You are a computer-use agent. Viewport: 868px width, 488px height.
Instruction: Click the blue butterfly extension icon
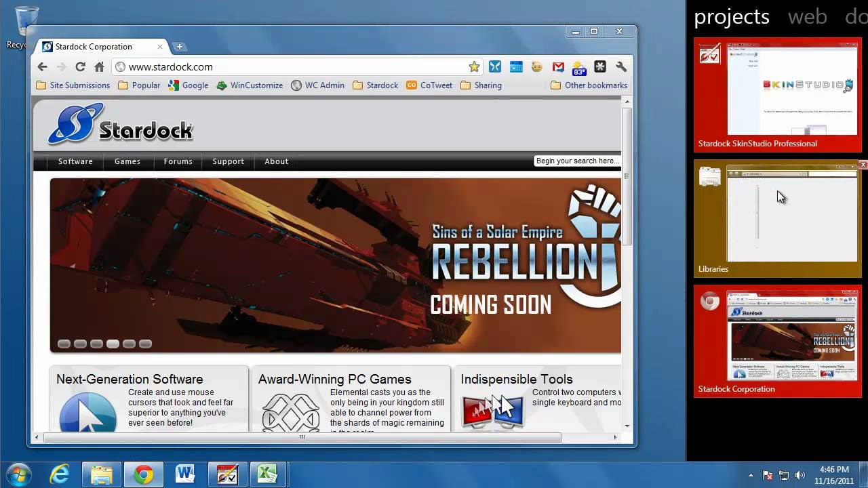pyautogui.click(x=495, y=66)
